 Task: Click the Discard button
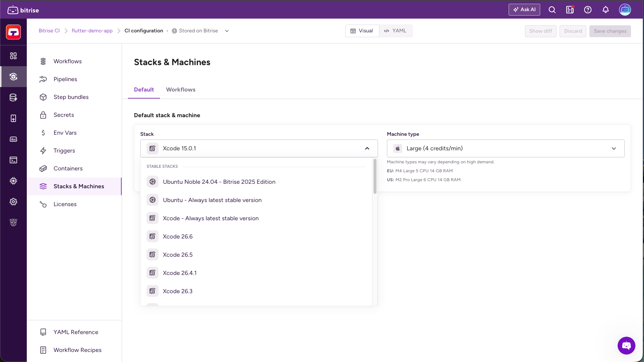[573, 31]
